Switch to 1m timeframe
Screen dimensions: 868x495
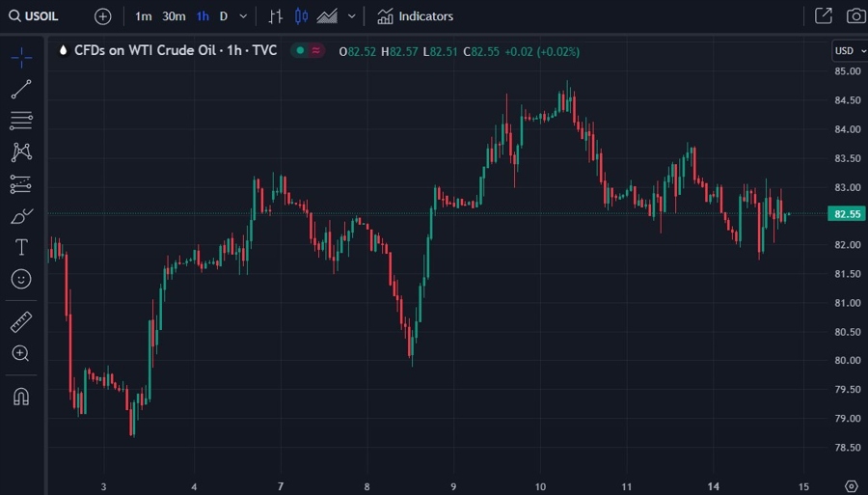pyautogui.click(x=144, y=16)
